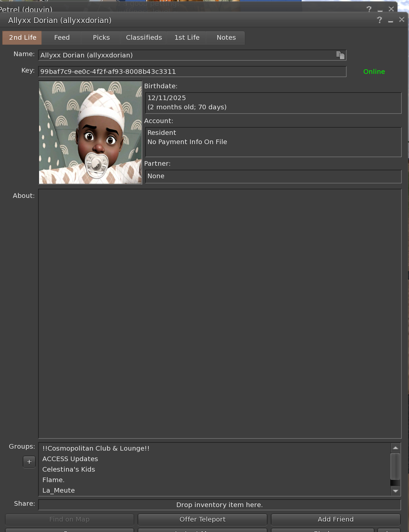Copy the avatar name with the copy icon
Viewport: 409px width, 532px height.
coord(340,55)
